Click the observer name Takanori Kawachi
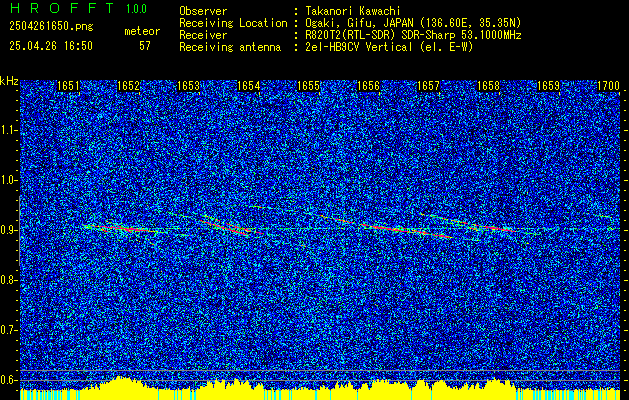 pyautogui.click(x=352, y=11)
